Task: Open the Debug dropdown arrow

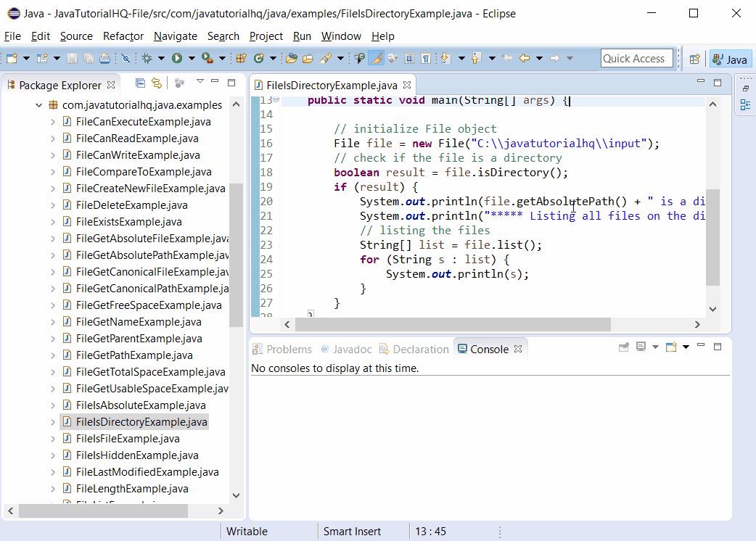Action: click(162, 58)
